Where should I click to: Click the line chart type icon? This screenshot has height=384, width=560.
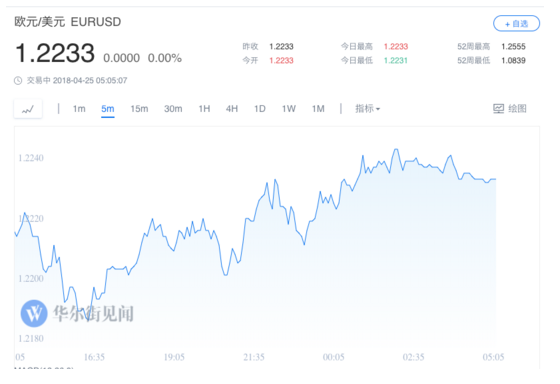pyautogui.click(x=28, y=109)
